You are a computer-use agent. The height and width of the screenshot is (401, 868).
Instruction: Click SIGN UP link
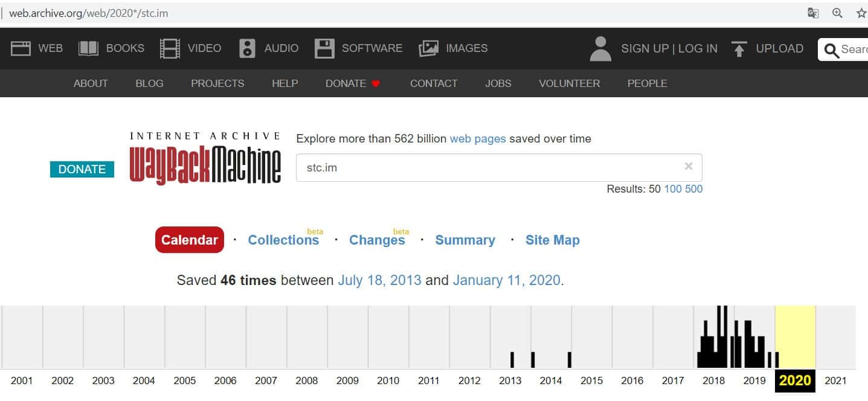click(x=645, y=48)
